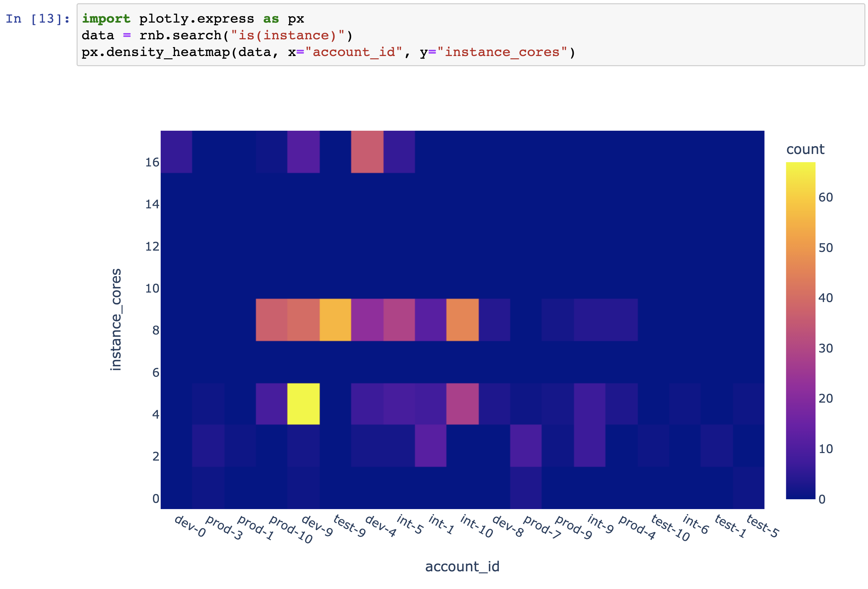Click the prod-10 heatmap cell at 8 cores
This screenshot has height=589, width=868.
click(272, 319)
